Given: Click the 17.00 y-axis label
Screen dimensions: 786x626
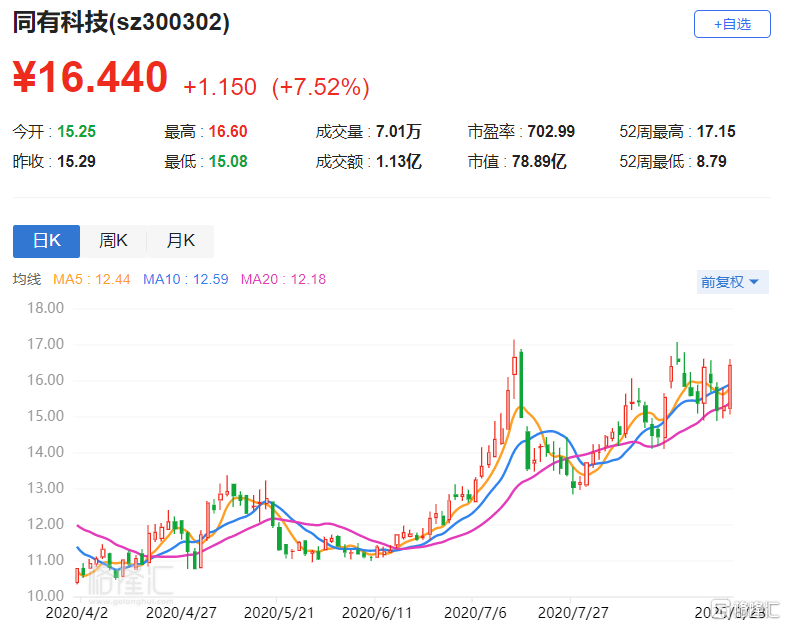Looking at the screenshot, I should click(x=45, y=344).
